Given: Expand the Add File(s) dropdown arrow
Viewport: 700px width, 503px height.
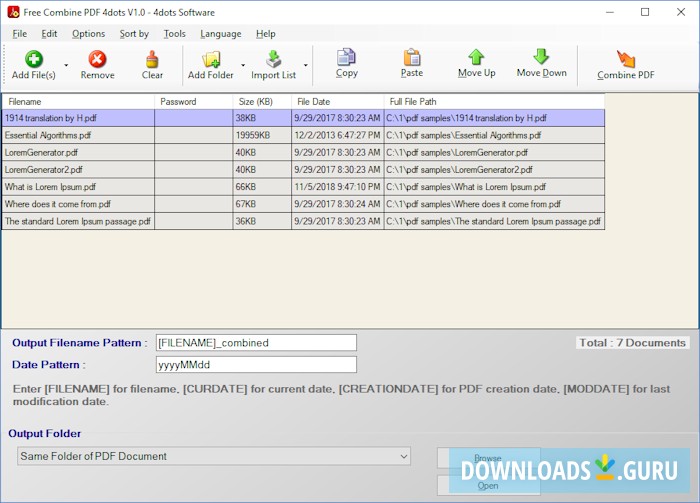Looking at the screenshot, I should [x=66, y=66].
